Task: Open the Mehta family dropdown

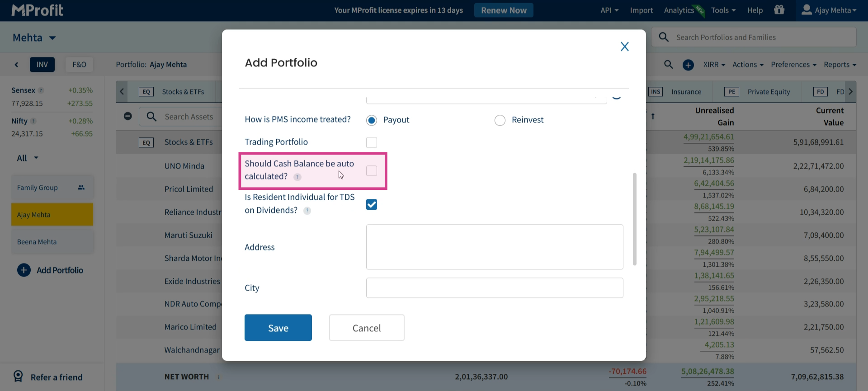Action: click(x=34, y=38)
